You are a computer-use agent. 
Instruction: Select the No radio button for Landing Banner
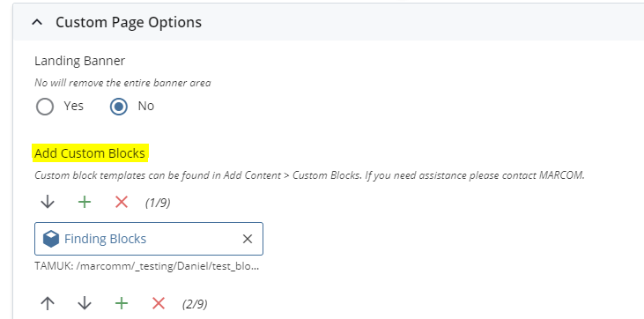pyautogui.click(x=119, y=107)
